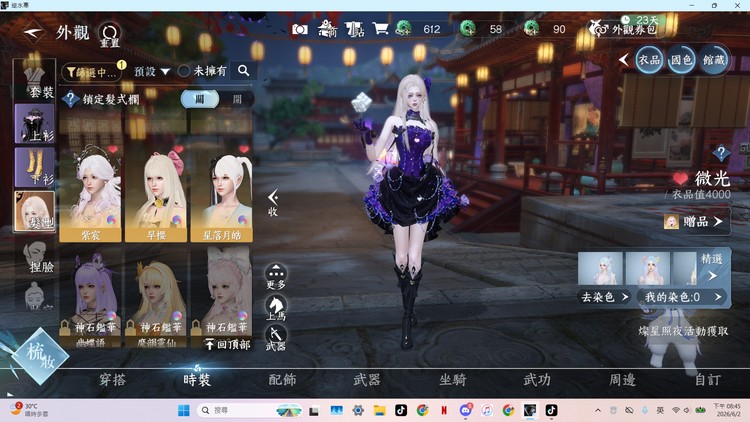
Task: Open the shopping cart icon
Action: 381,29
